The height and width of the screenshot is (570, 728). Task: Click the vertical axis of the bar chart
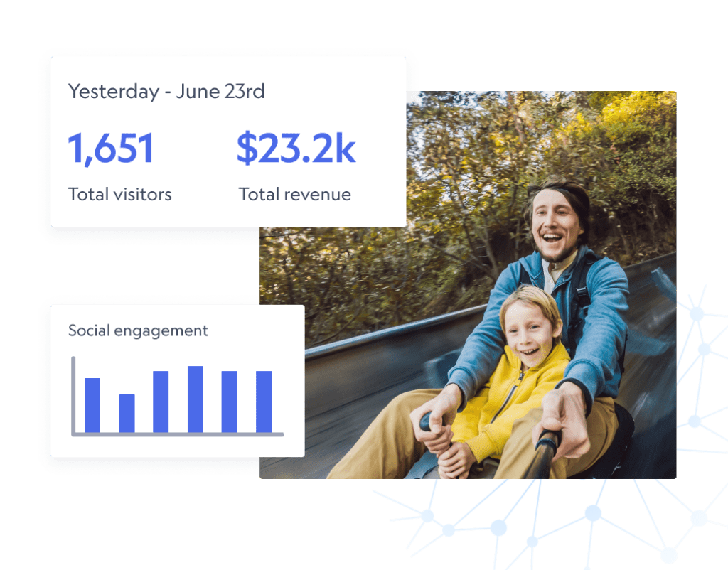[x=73, y=394]
